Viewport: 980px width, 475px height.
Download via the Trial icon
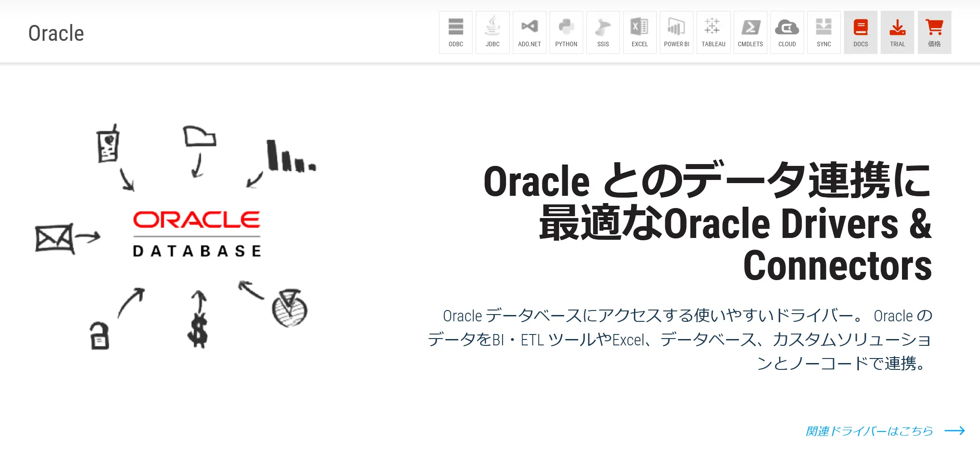pos(897,33)
